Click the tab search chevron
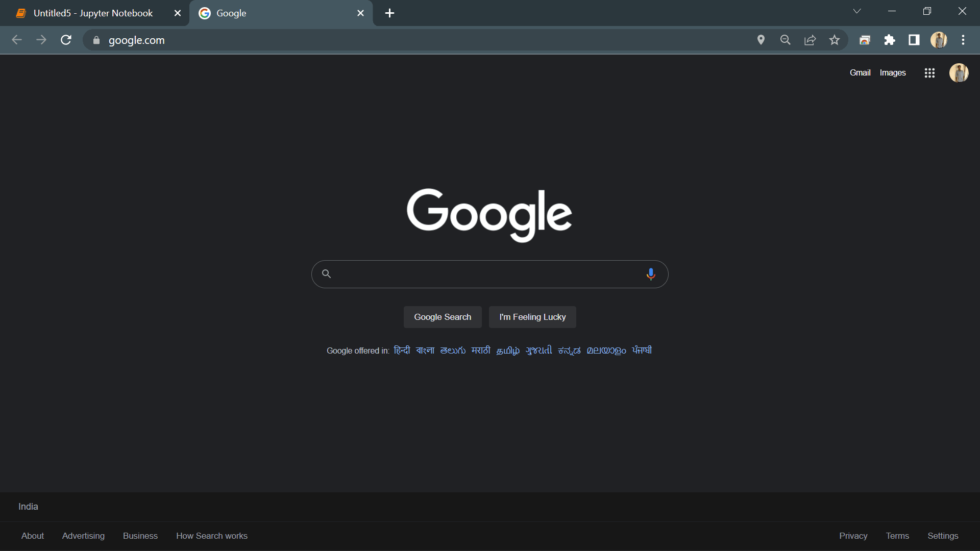The width and height of the screenshot is (980, 551). [x=856, y=11]
